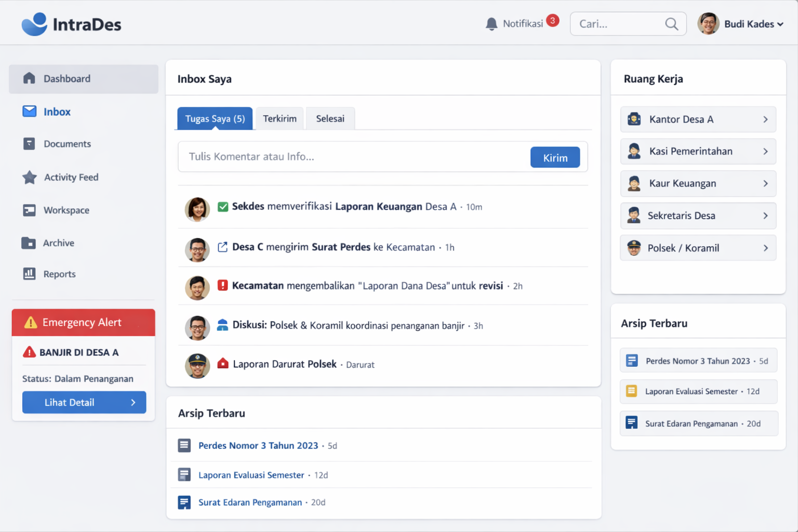Open Inbox via the envelope icon
Screen dimensions: 798x532
30,111
